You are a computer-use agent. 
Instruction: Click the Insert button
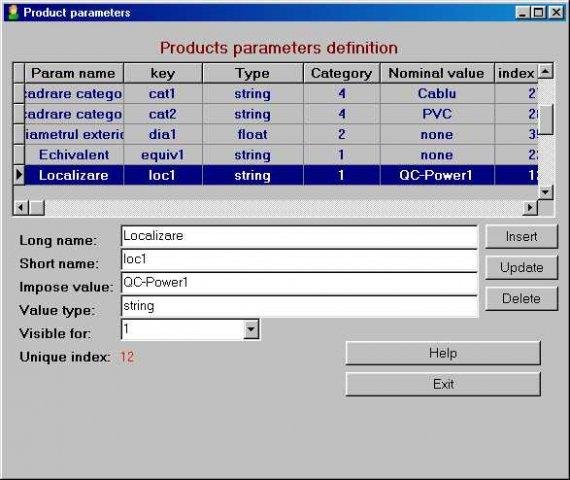(521, 236)
